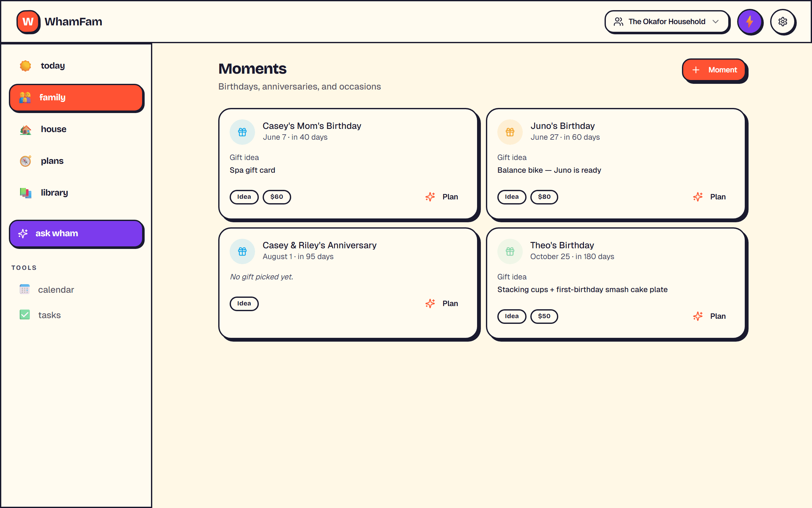Viewport: 812px width, 508px height.
Task: Click the sparkle icon by Plan on Juno's card
Action: (698, 197)
